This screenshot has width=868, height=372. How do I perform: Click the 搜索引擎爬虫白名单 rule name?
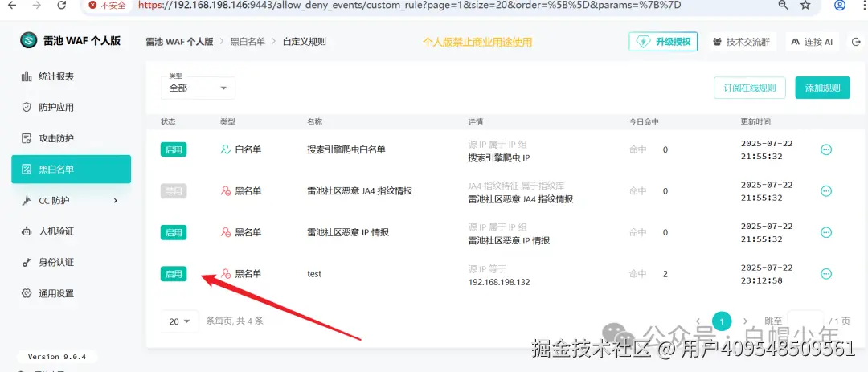pos(346,149)
